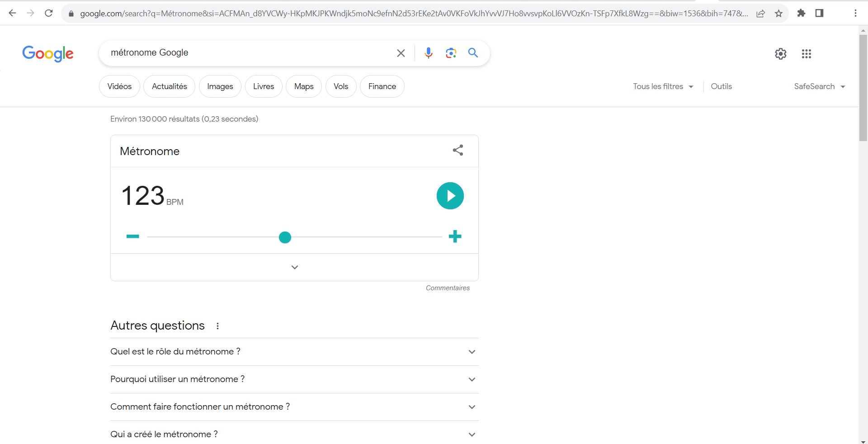868x444 pixels.
Task: Click the Commentaires feedback link
Action: pos(447,288)
